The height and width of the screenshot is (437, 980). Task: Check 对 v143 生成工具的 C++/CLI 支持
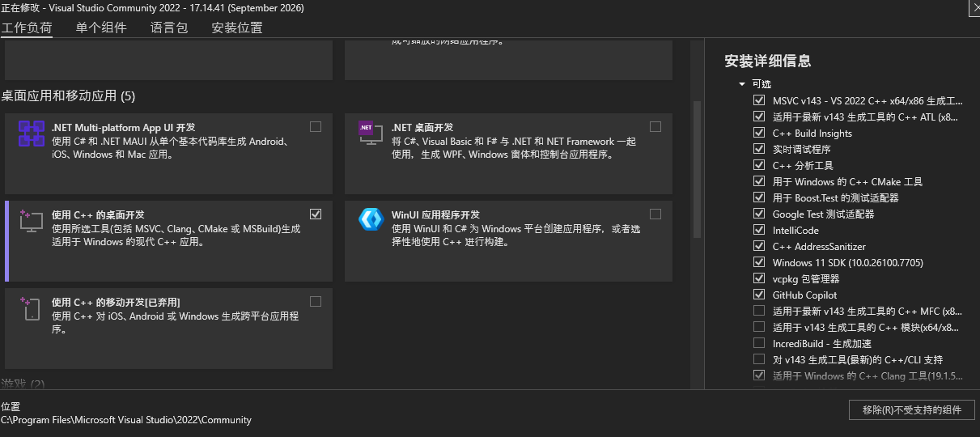click(x=759, y=359)
